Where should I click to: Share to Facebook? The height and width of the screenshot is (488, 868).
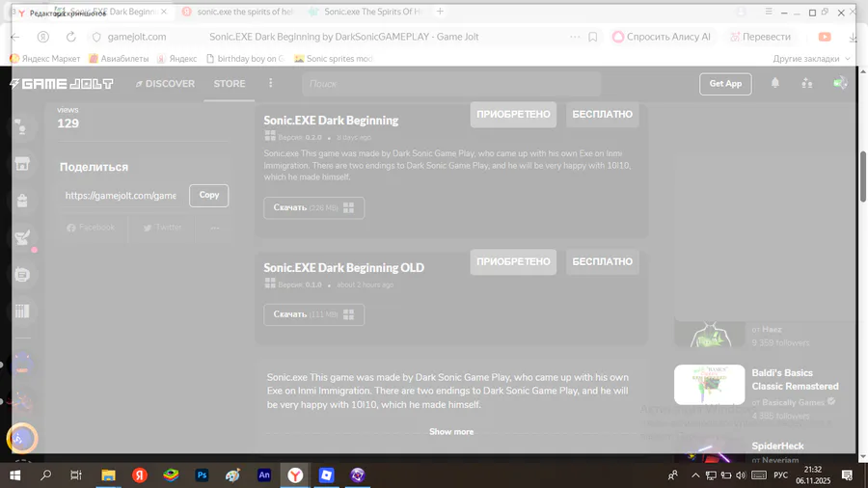(x=91, y=228)
